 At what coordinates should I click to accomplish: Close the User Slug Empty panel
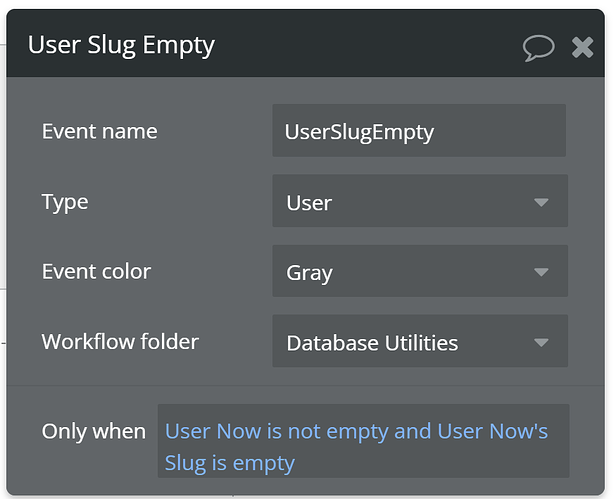coord(582,46)
